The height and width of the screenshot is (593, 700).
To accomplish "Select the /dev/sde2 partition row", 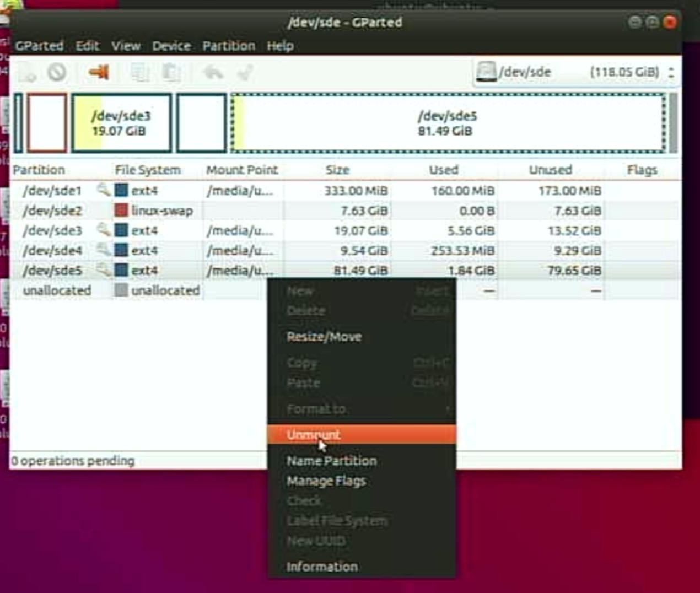I will tap(345, 211).
